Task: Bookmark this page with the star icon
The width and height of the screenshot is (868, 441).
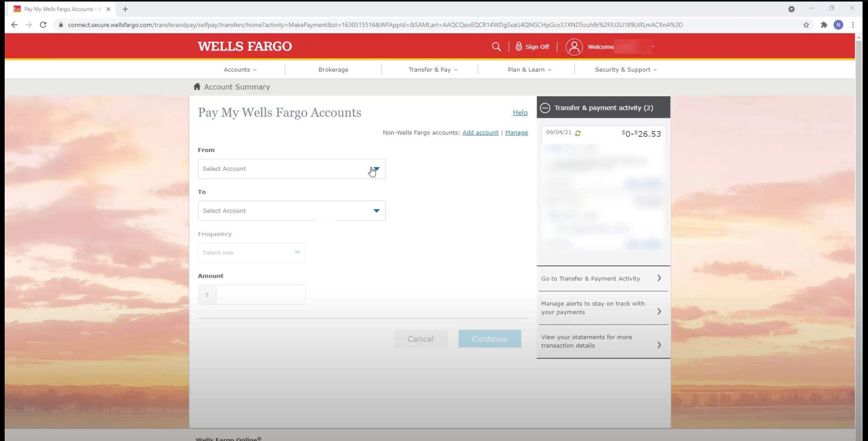Action: pyautogui.click(x=805, y=24)
